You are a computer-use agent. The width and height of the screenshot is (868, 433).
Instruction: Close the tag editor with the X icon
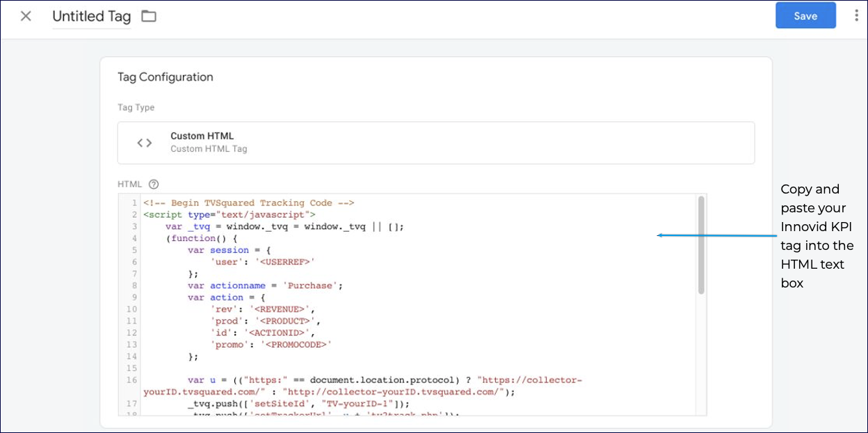[x=26, y=15]
